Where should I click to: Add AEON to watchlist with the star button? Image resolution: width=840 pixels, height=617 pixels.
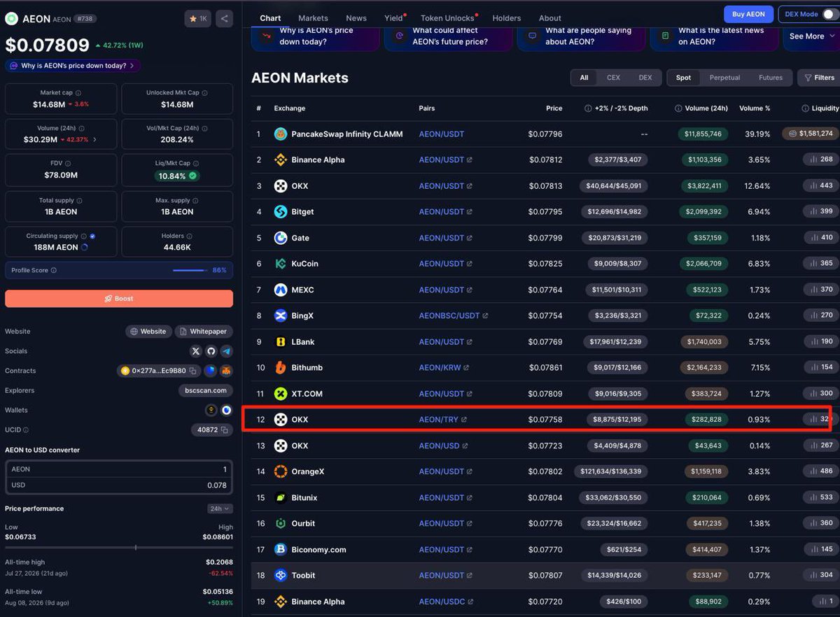[x=197, y=19]
